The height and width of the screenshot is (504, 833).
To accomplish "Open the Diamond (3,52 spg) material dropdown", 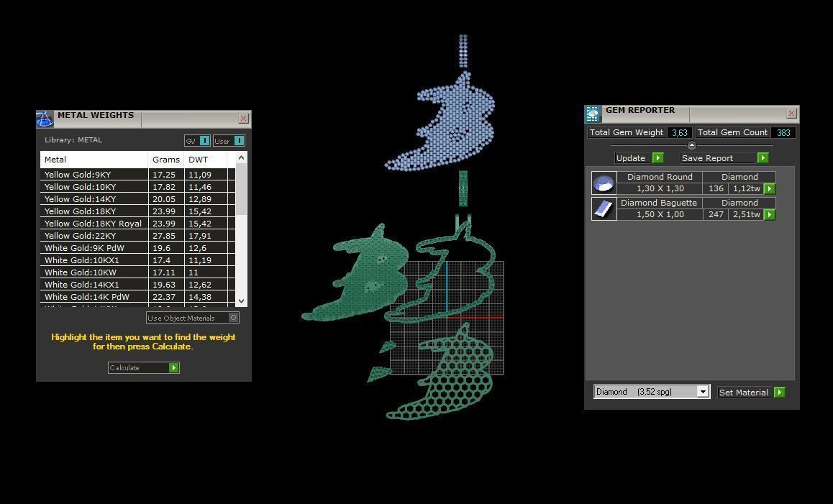I will click(x=702, y=391).
